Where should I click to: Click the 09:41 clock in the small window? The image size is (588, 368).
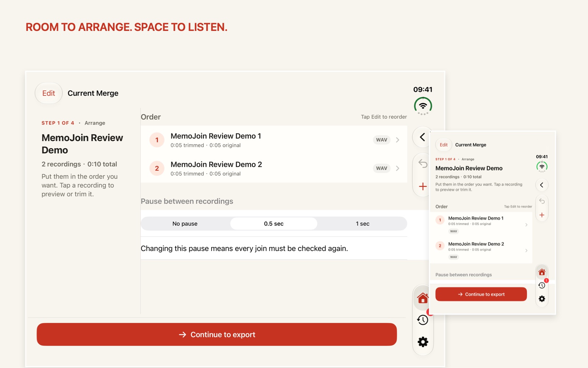click(542, 156)
